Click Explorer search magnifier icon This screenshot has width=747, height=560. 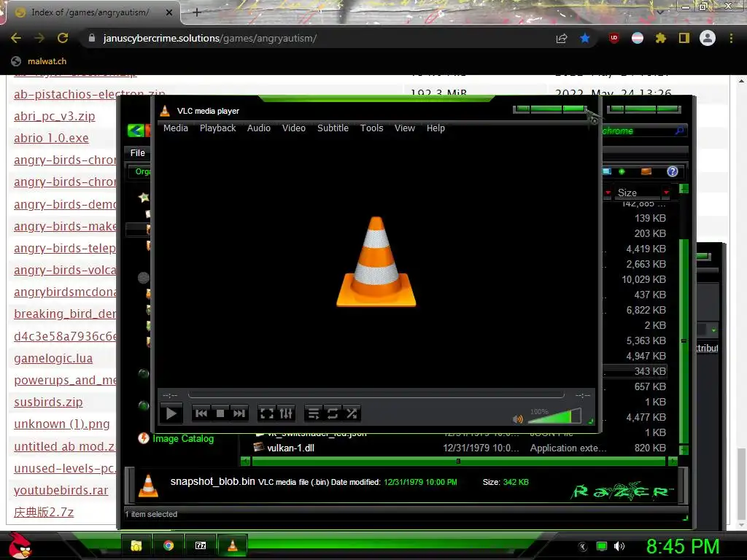pyautogui.click(x=679, y=131)
